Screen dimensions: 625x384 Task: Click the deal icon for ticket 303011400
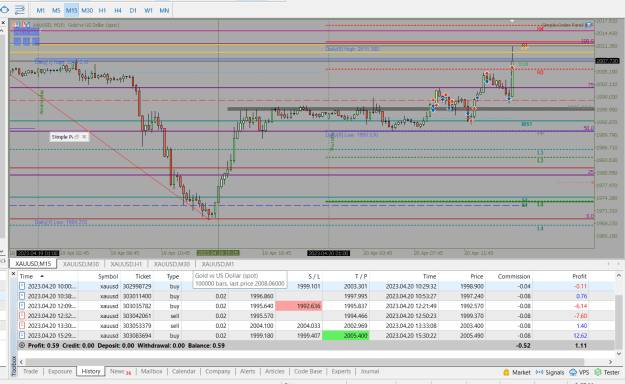[22, 296]
